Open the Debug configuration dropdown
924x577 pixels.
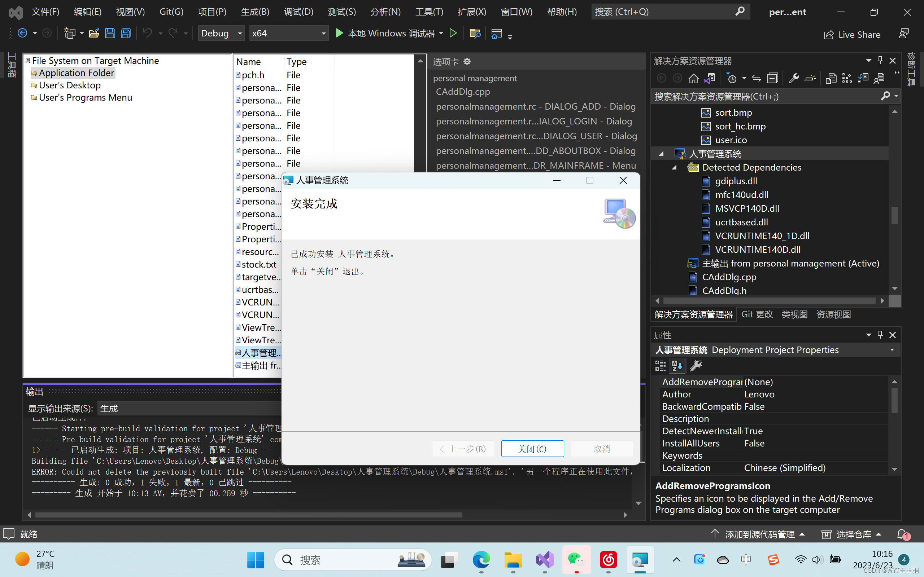(x=221, y=33)
